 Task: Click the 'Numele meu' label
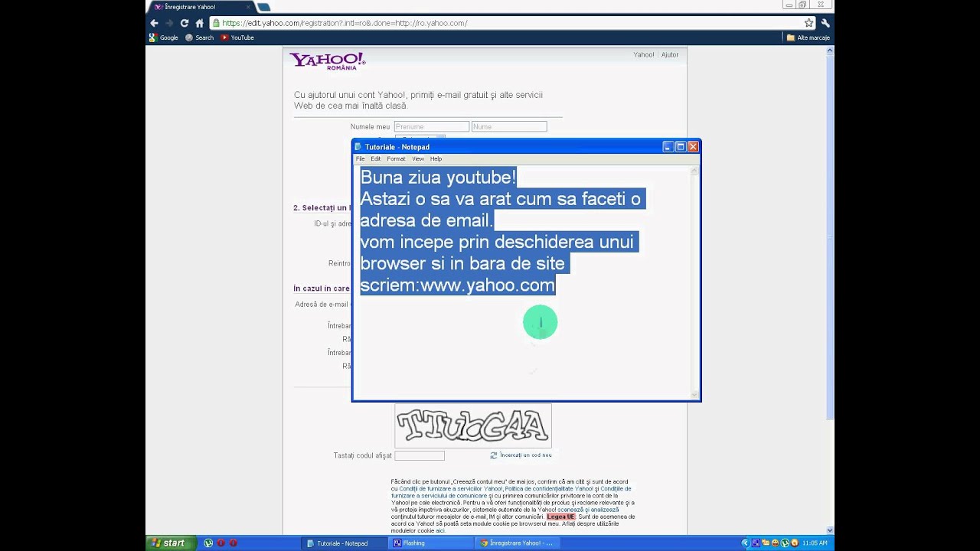point(370,127)
